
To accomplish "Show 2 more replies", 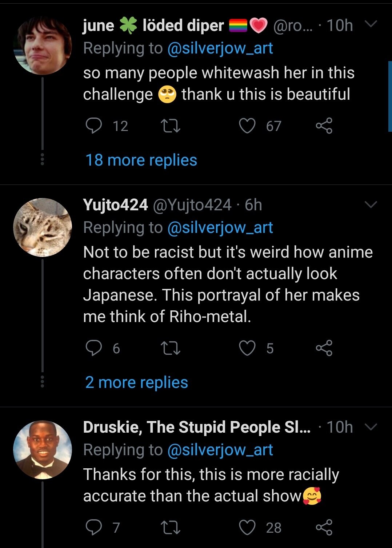I will [x=136, y=382].
